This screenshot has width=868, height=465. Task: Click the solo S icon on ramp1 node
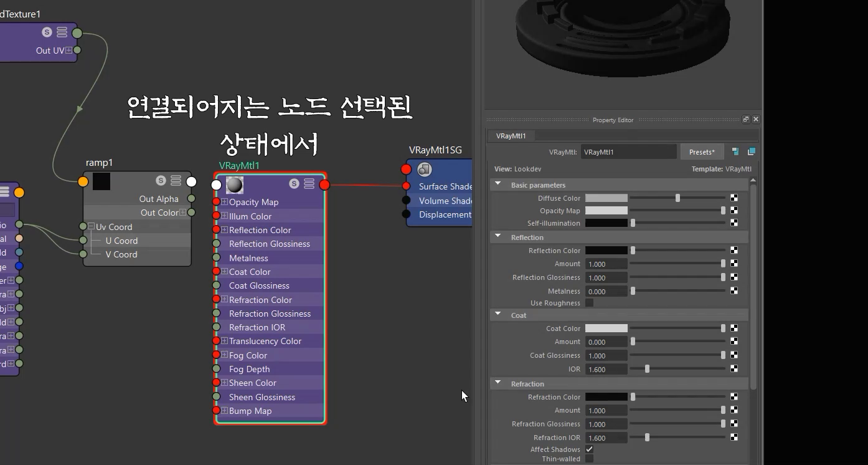coord(161,181)
